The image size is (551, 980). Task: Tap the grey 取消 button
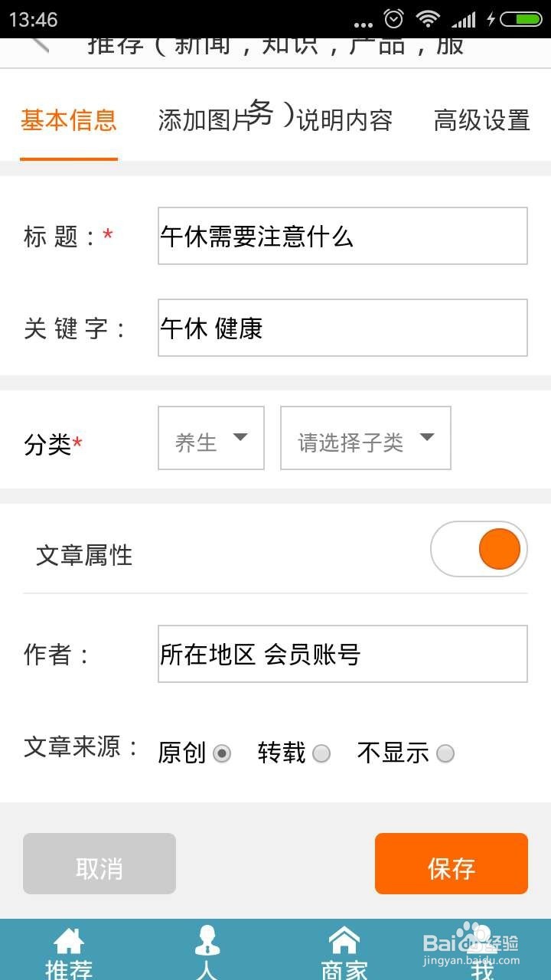click(99, 864)
